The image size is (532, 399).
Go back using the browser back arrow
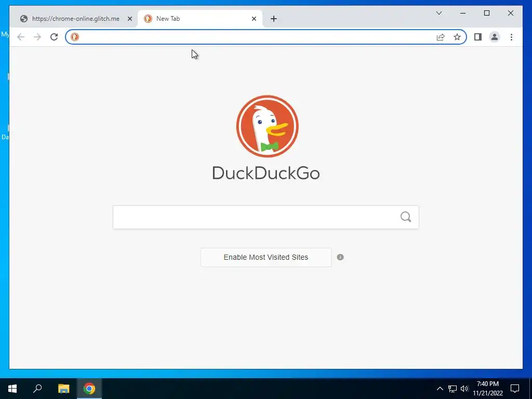pyautogui.click(x=21, y=37)
